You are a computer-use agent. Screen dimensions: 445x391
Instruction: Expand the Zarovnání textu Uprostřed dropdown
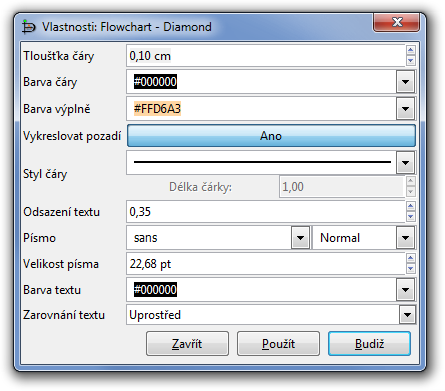pos(407,315)
